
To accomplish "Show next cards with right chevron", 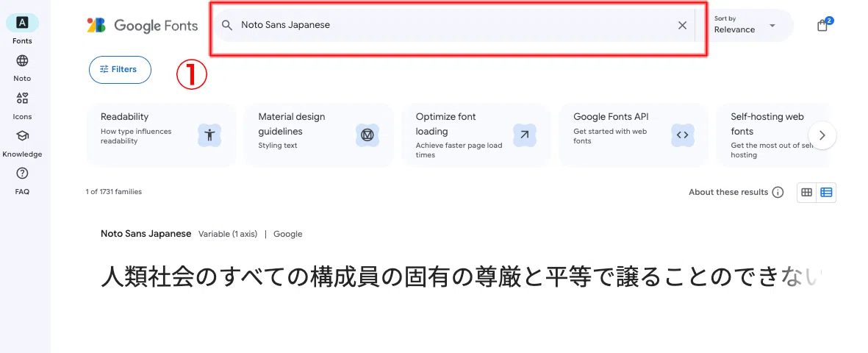I will 822,135.
